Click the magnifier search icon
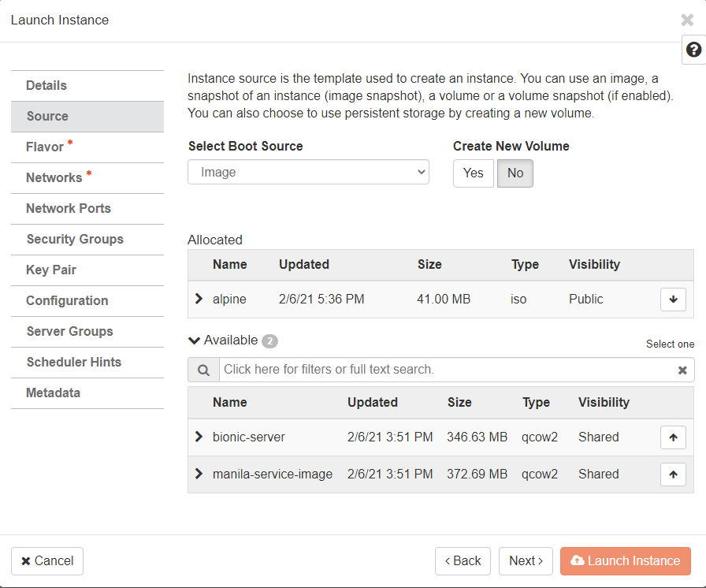 point(203,370)
